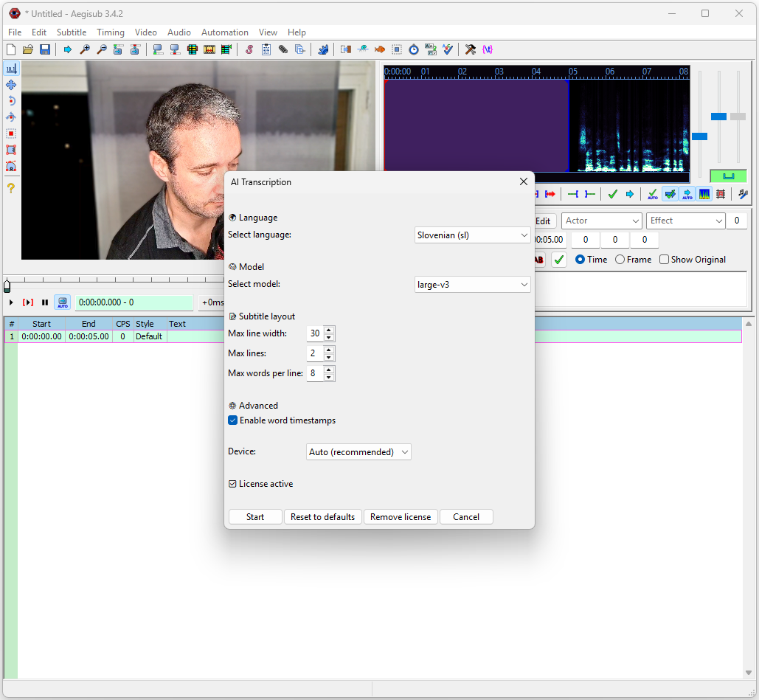Click the Max line width input field

click(315, 333)
